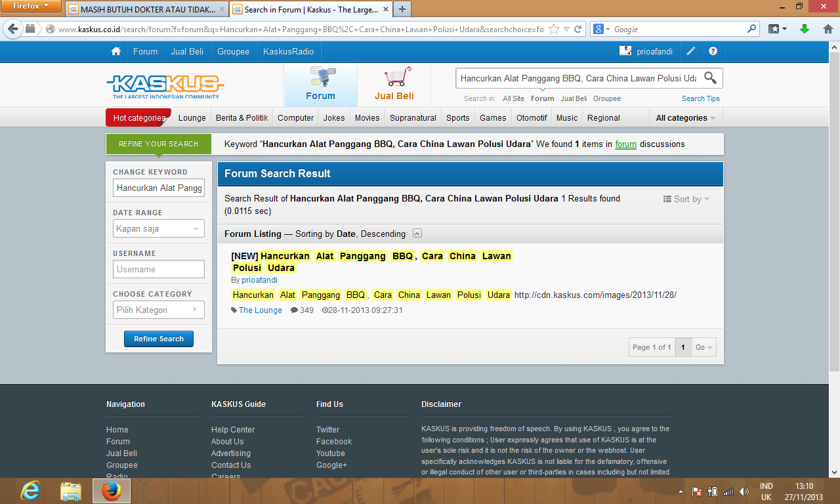This screenshot has height=504, width=840.
Task: Open the Pilih Kategori dropdown
Action: point(159,310)
